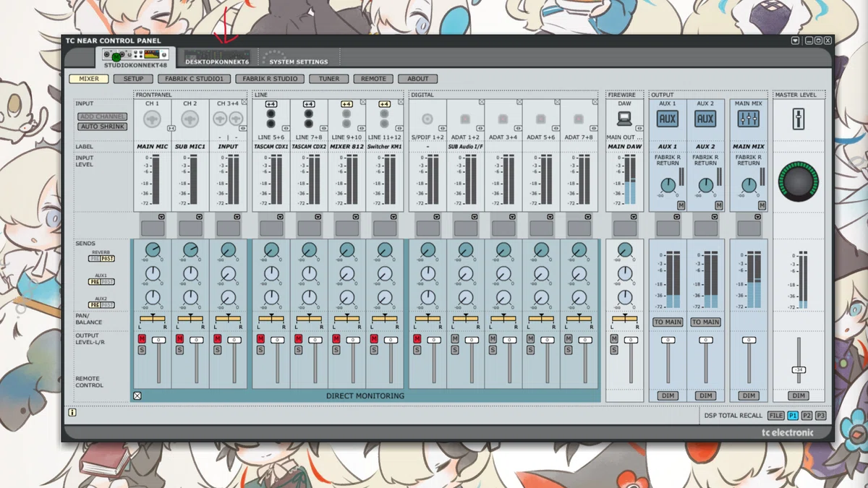Viewport: 868px width, 488px height.
Task: Mute the ADAT 3+4 channel
Action: click(x=492, y=339)
